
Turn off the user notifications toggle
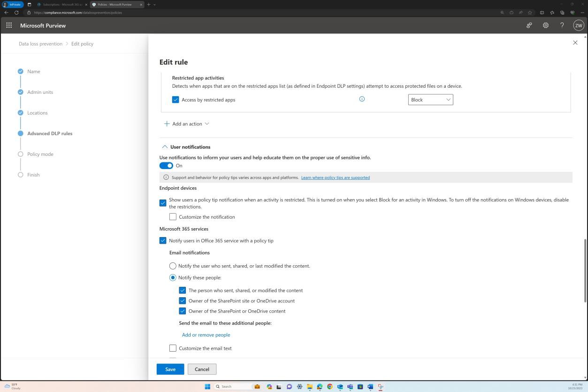pos(167,165)
